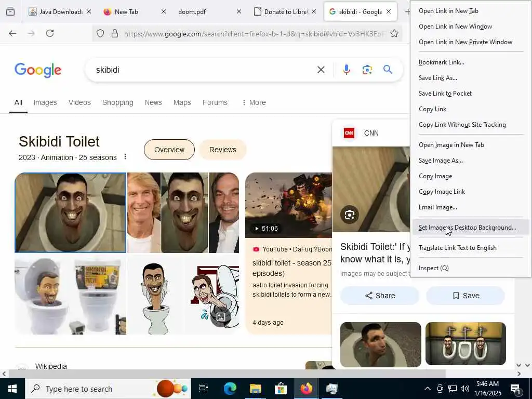Click the Share button in image panel
The width and height of the screenshot is (532, 399).
(380, 296)
